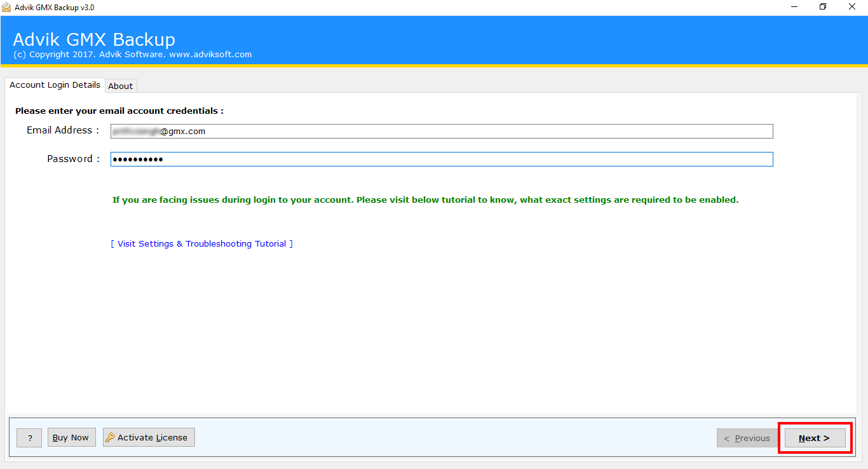Click the envelope app icon in title bar

[x=6, y=7]
